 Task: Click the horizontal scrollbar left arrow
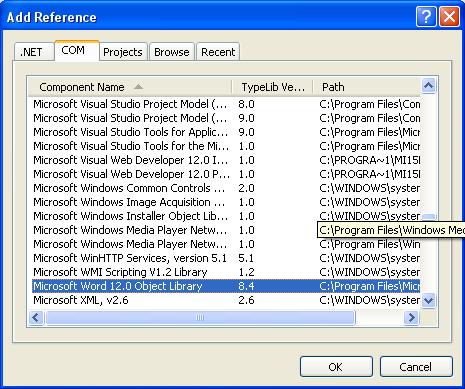[36, 317]
